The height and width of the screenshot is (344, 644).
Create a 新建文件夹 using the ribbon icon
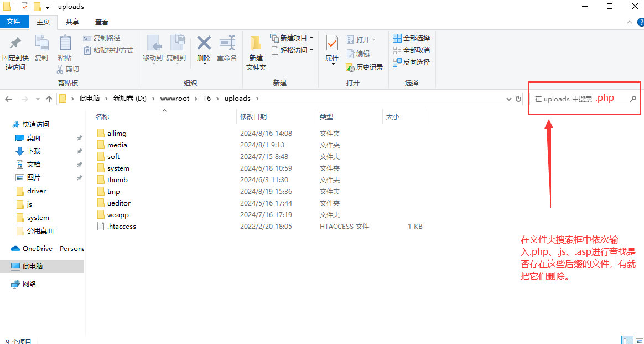point(255,53)
